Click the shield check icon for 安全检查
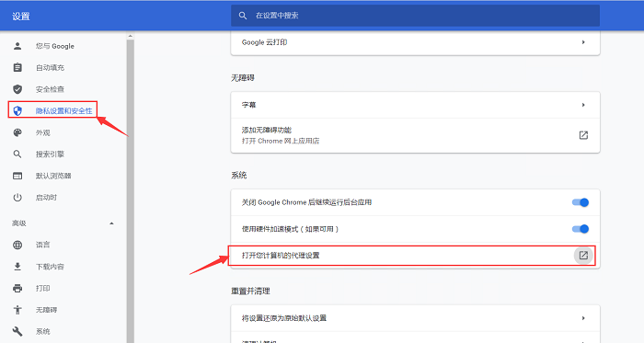Image resolution: width=644 pixels, height=343 pixels. [17, 89]
